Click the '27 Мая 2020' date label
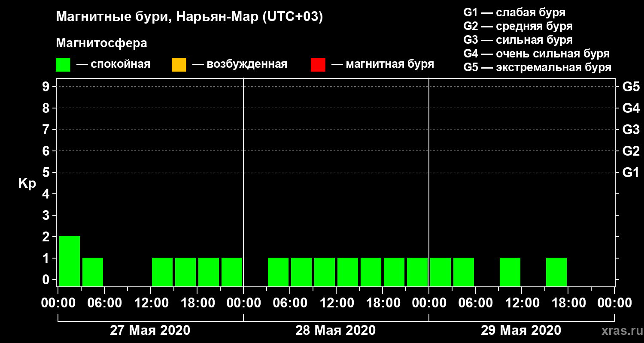Screen dimensions: 644x343 coord(150,331)
